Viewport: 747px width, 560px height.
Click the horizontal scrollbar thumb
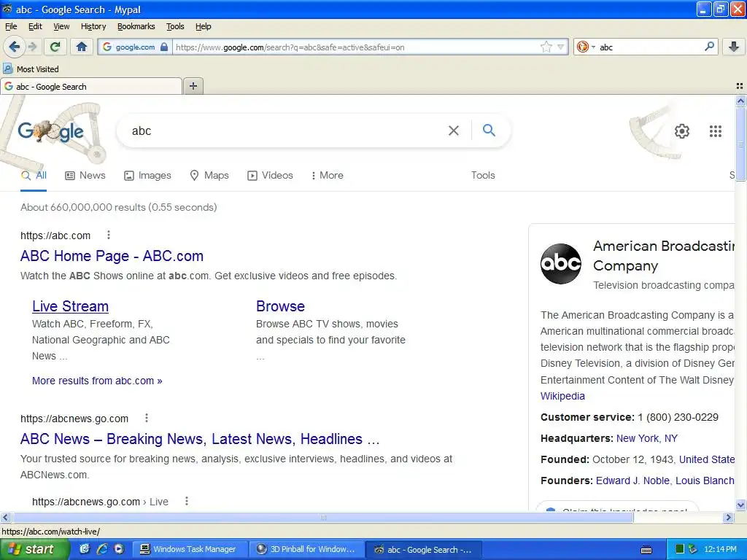click(x=323, y=517)
